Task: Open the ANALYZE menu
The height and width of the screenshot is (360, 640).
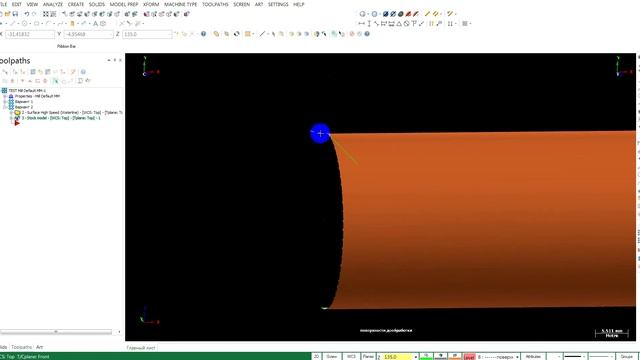Action: [x=53, y=4]
